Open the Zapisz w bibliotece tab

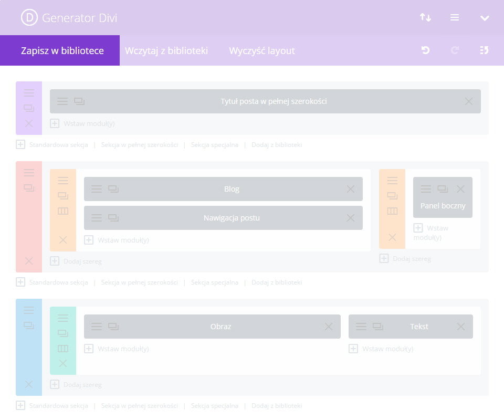[62, 51]
